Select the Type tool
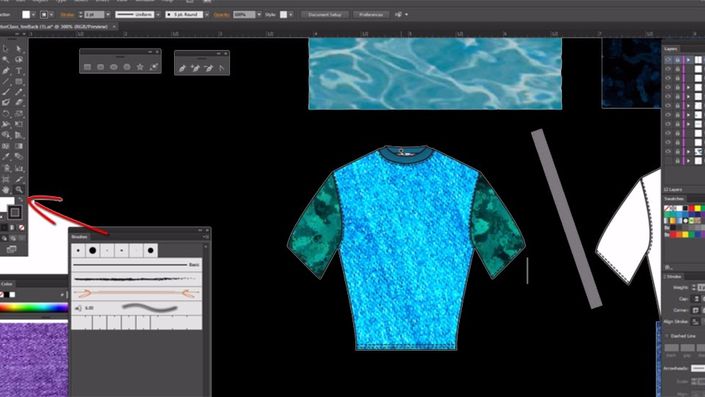The width and height of the screenshot is (705, 397). (x=19, y=71)
